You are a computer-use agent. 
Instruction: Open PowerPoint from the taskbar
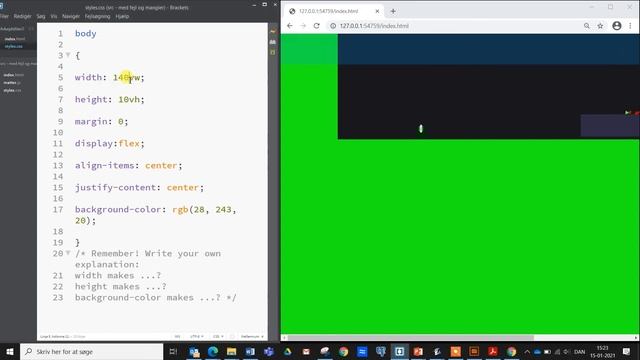click(x=418, y=351)
